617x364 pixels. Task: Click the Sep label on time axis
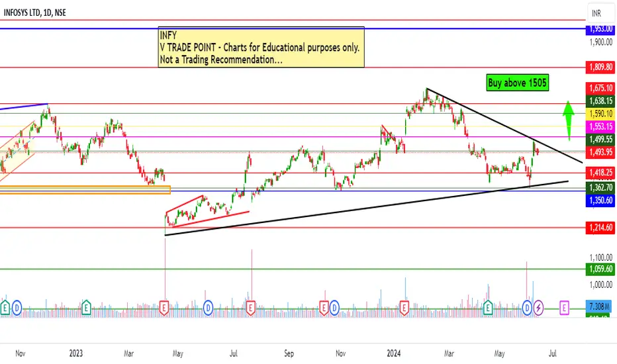289,353
